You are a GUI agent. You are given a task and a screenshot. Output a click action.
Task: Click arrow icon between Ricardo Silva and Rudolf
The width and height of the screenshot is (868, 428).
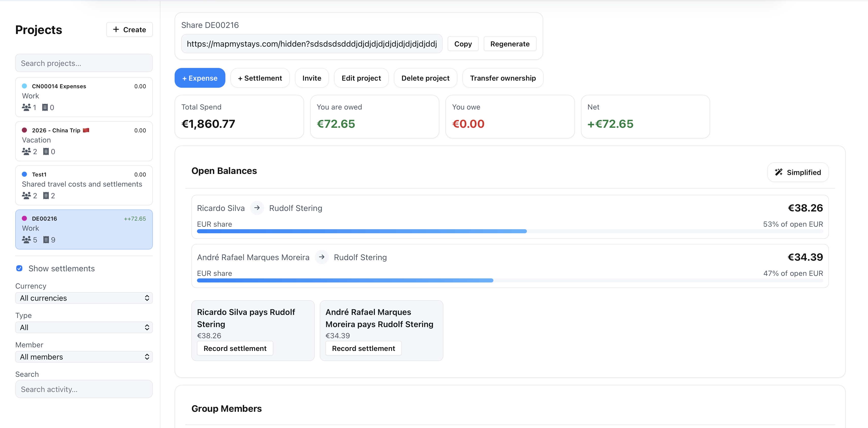pyautogui.click(x=257, y=208)
